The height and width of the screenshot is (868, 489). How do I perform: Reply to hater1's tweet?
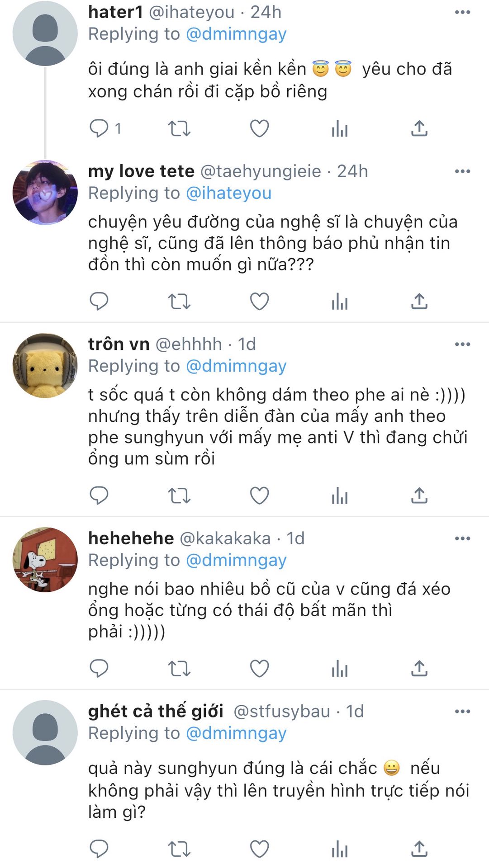pos(99,128)
